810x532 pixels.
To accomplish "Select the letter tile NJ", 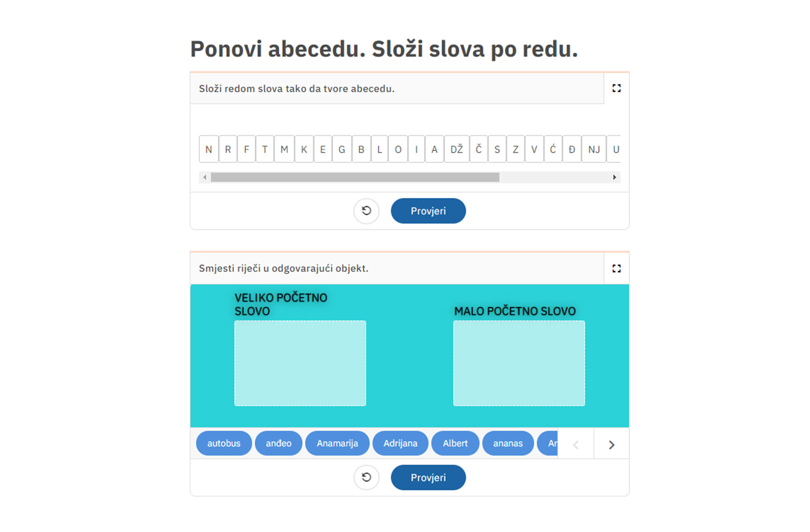I will pos(594,149).
